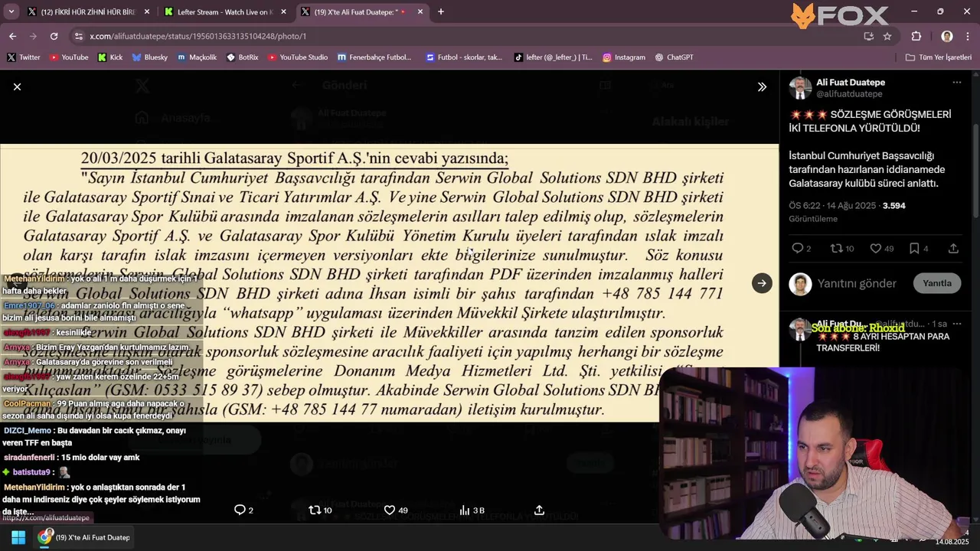Click the small avatar beside the reply field
This screenshot has height=551, width=980.
(x=800, y=283)
